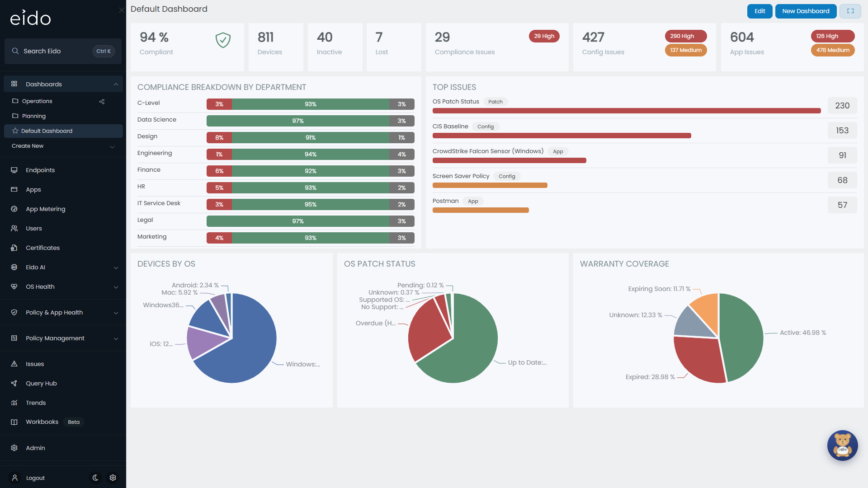The height and width of the screenshot is (488, 868).
Task: Open the Operations dashboard folder
Action: pos(37,101)
